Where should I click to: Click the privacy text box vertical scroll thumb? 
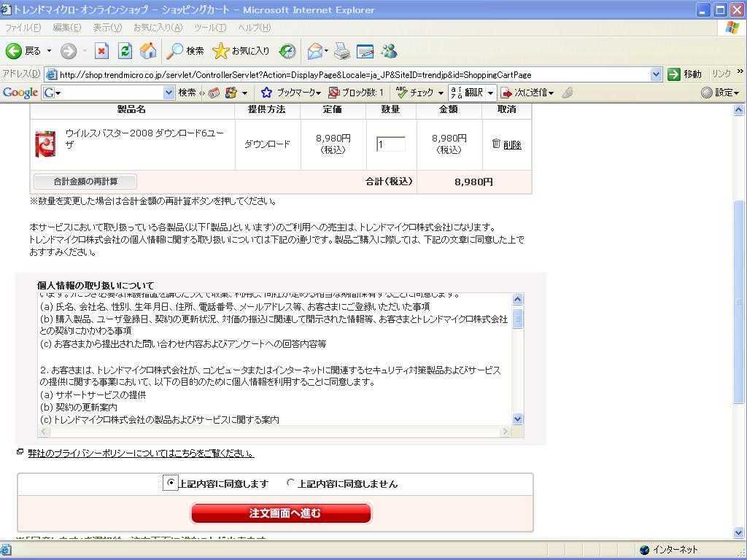517,318
